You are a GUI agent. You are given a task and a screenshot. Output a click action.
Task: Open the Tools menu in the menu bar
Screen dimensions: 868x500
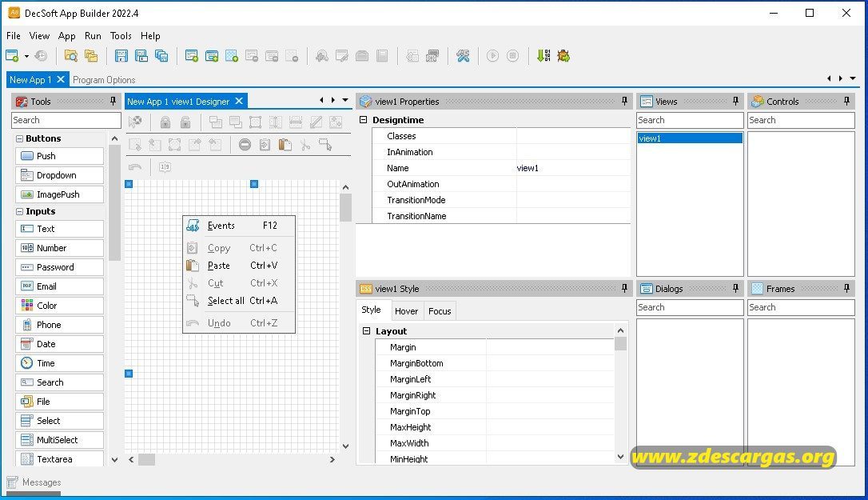121,35
